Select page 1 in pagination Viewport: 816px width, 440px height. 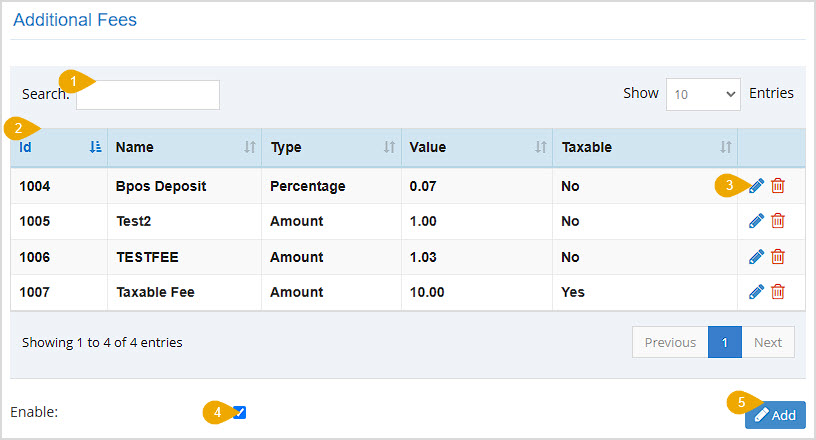pyautogui.click(x=725, y=342)
